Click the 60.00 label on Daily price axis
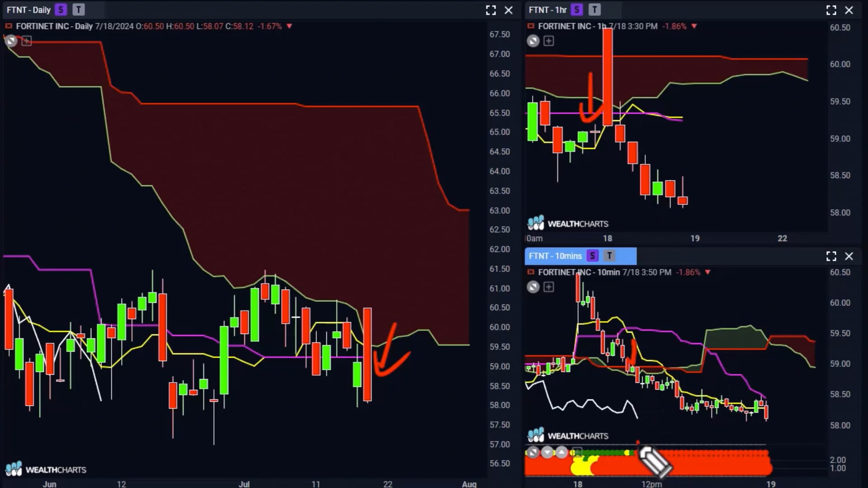Screen dimensions: 868x488 (x=500, y=327)
